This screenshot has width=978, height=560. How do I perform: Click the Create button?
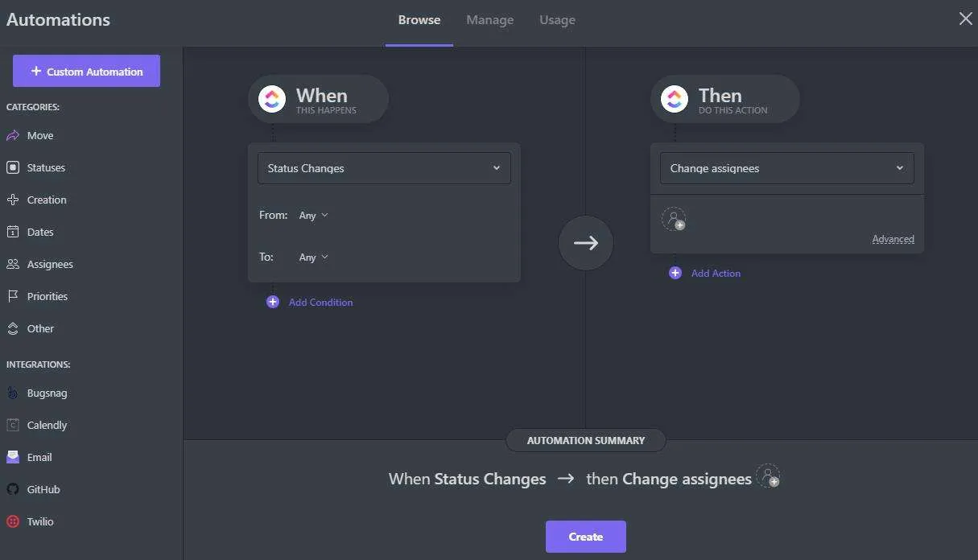pos(586,537)
